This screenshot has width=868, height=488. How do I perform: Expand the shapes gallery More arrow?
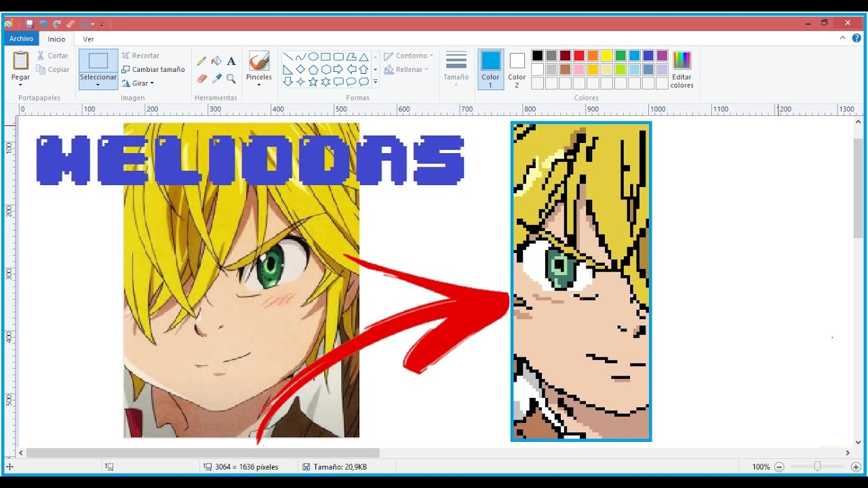[x=375, y=81]
